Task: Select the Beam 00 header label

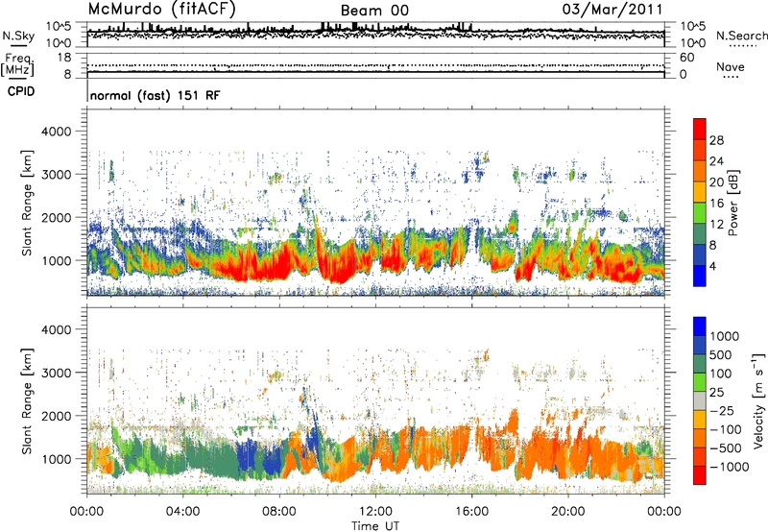Action: tap(374, 11)
